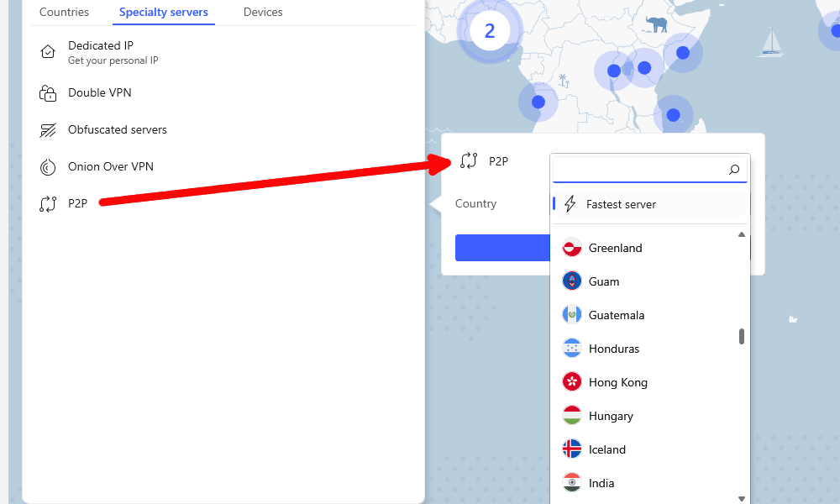840x504 pixels.
Task: Click the Fastest server lightning icon
Action: pos(570,204)
